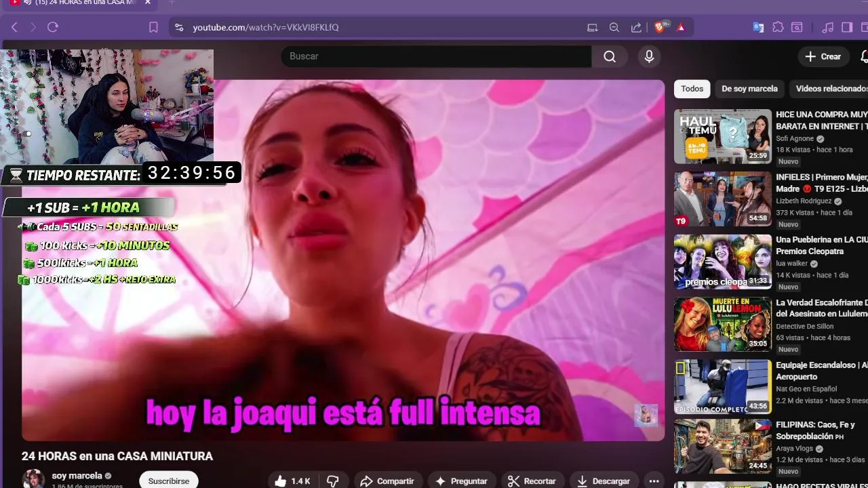Open the Equipaje Escandaloso video thumbnail

[x=723, y=387]
